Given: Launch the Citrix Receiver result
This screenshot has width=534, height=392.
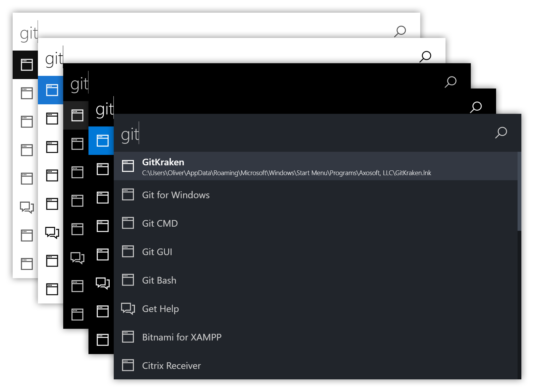Looking at the screenshot, I should pos(315,365).
